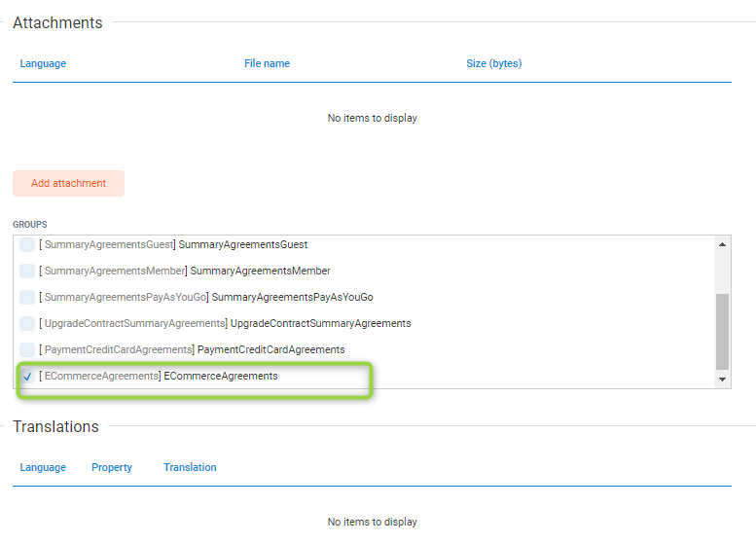This screenshot has width=756, height=544.
Task: Click the Add attachment button
Action: [x=68, y=183]
